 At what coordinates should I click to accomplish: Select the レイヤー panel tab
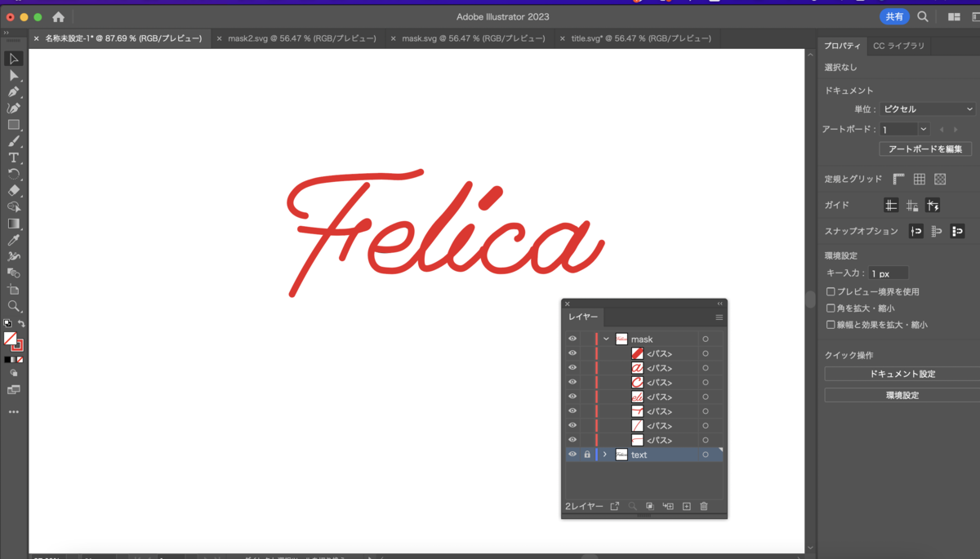[x=583, y=317]
